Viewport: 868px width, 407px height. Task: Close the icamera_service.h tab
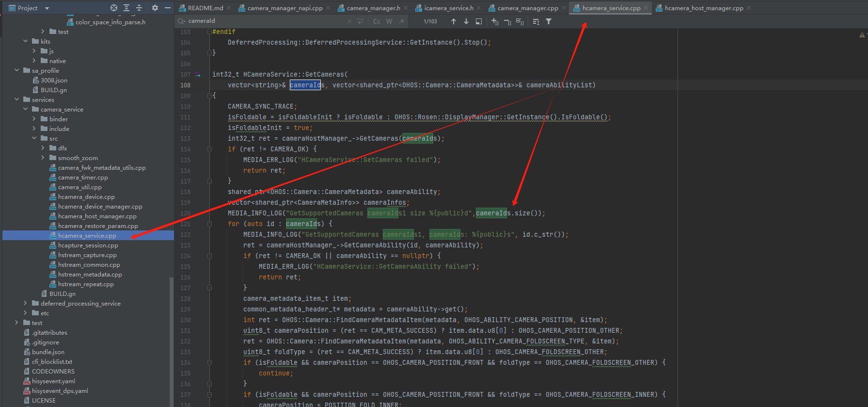coord(479,8)
